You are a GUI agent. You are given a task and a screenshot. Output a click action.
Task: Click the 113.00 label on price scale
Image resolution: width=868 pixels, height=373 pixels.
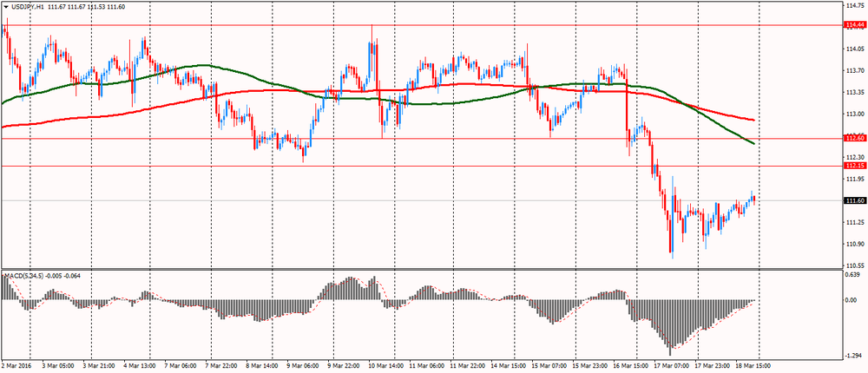(x=854, y=114)
